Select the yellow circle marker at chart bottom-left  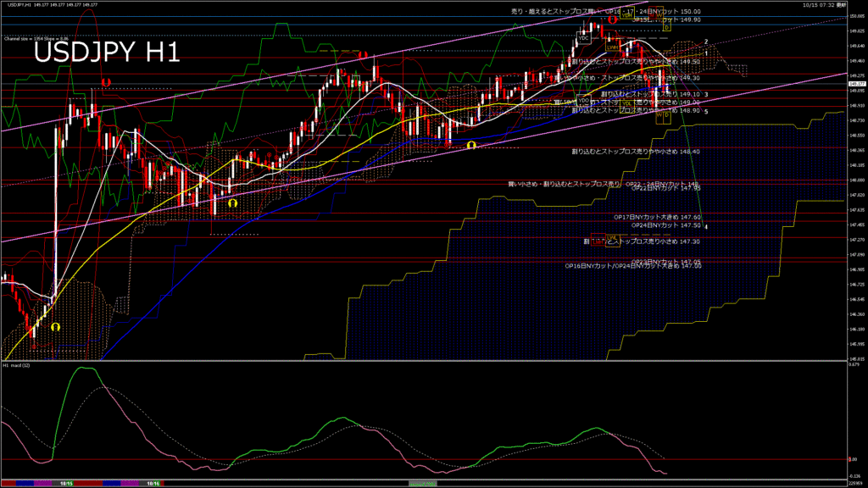point(55,327)
